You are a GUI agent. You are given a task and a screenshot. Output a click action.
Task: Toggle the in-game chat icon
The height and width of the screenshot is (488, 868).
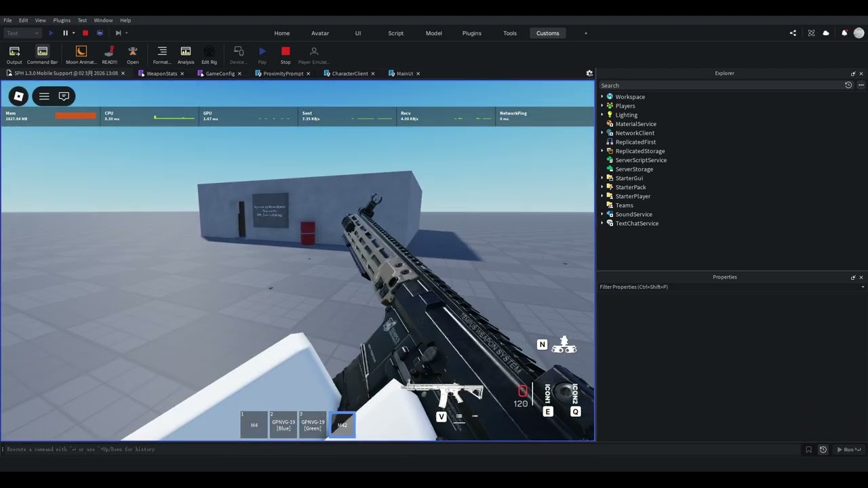[x=64, y=96]
